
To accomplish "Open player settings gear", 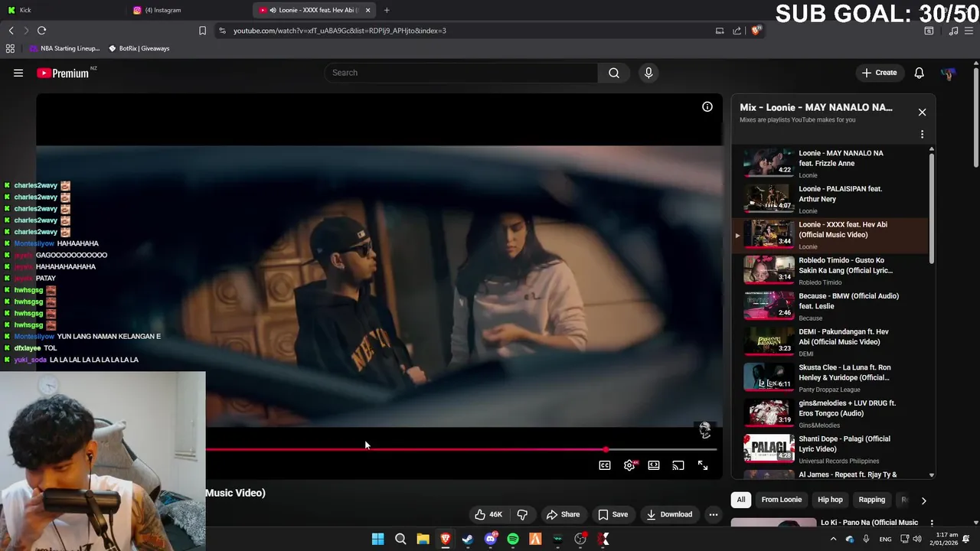I will [x=629, y=465].
